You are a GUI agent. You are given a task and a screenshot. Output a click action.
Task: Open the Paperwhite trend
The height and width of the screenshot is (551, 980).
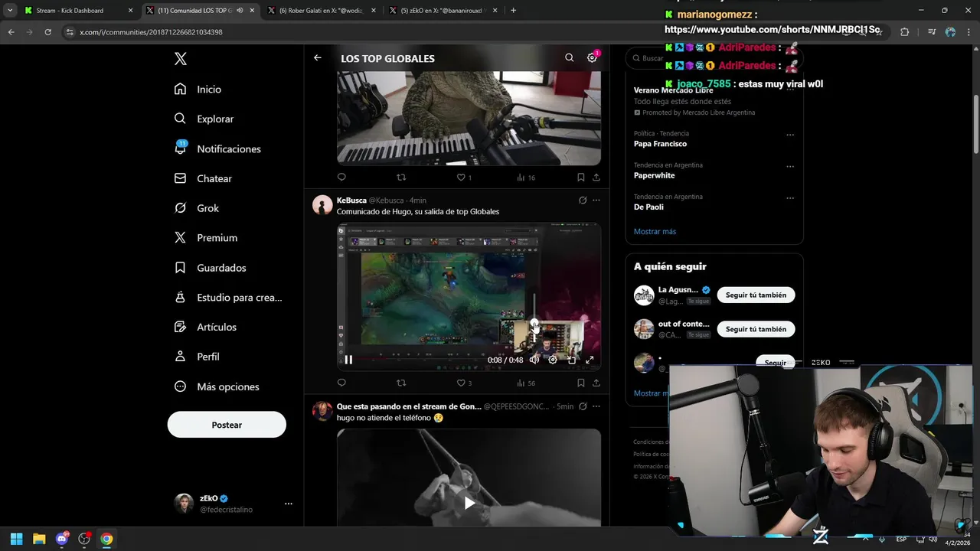(655, 175)
